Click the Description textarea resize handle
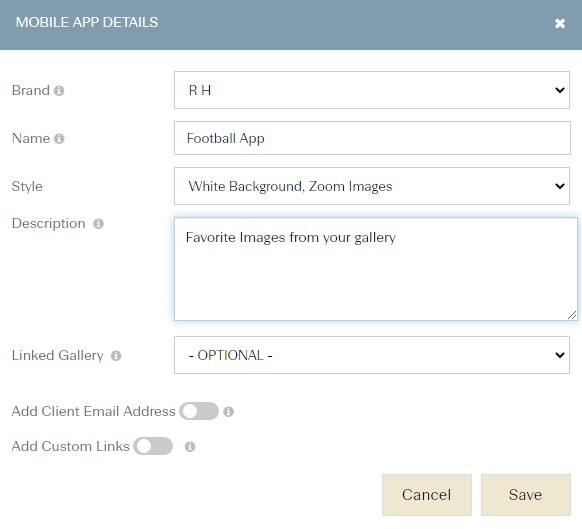 (572, 315)
